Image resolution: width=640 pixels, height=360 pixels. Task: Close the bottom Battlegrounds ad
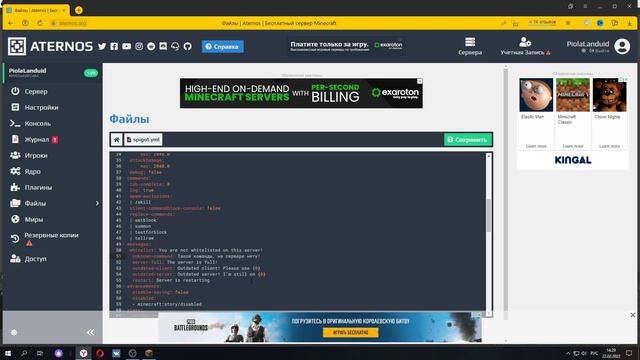(633, 315)
